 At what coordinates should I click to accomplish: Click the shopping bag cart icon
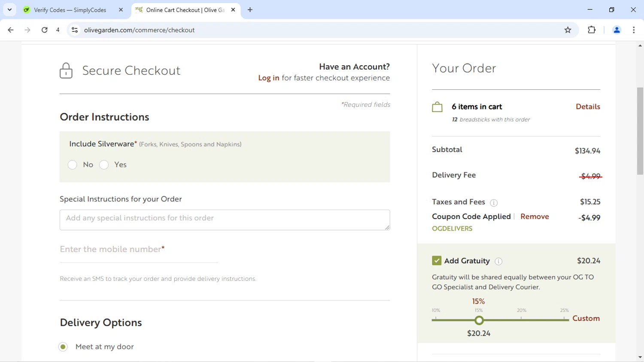[437, 107]
